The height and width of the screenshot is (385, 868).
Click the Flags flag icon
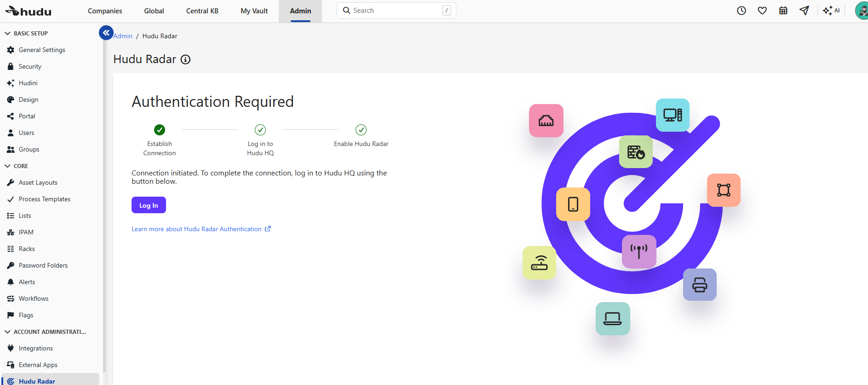coord(11,315)
